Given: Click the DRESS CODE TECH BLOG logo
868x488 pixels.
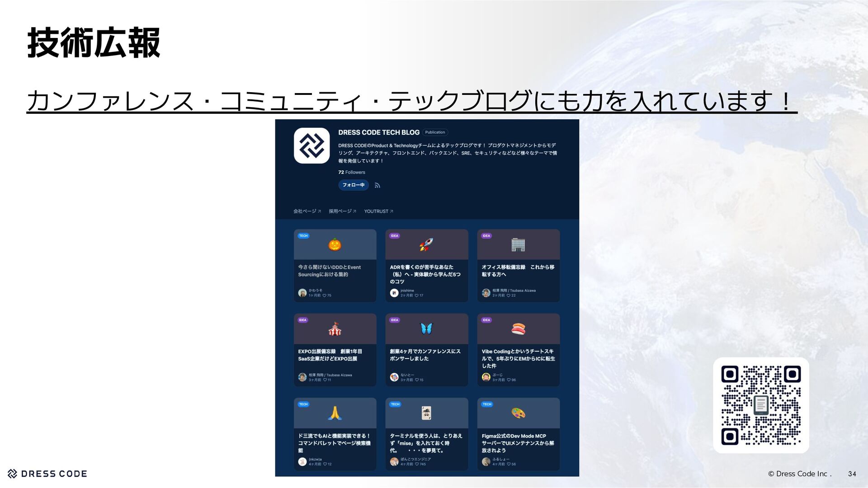Looking at the screenshot, I should (x=311, y=145).
